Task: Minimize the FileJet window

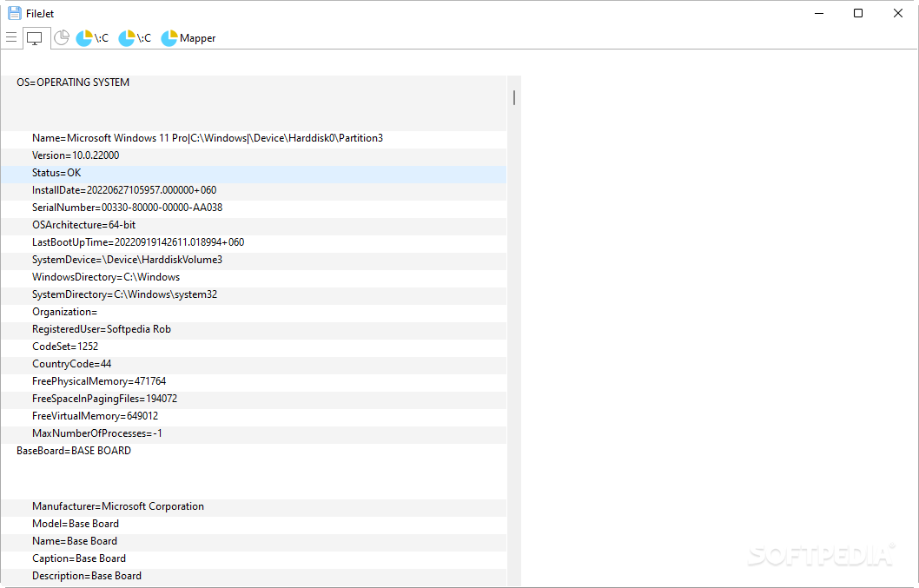Action: coord(819,13)
